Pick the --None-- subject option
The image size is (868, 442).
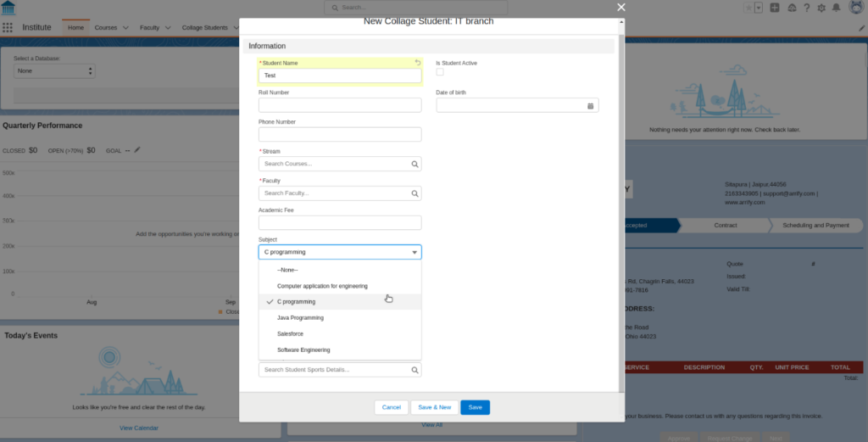pyautogui.click(x=287, y=270)
